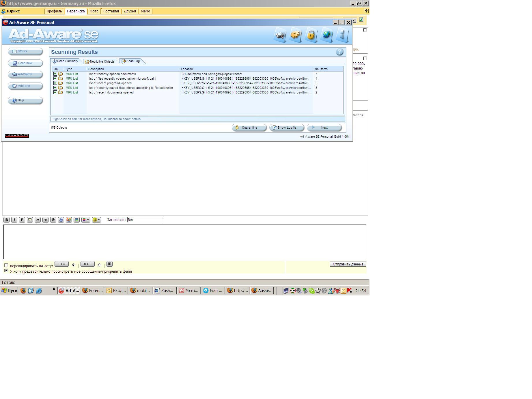Select the radio button after F→Ф
The height and width of the screenshot is (399, 532).
[74, 265]
